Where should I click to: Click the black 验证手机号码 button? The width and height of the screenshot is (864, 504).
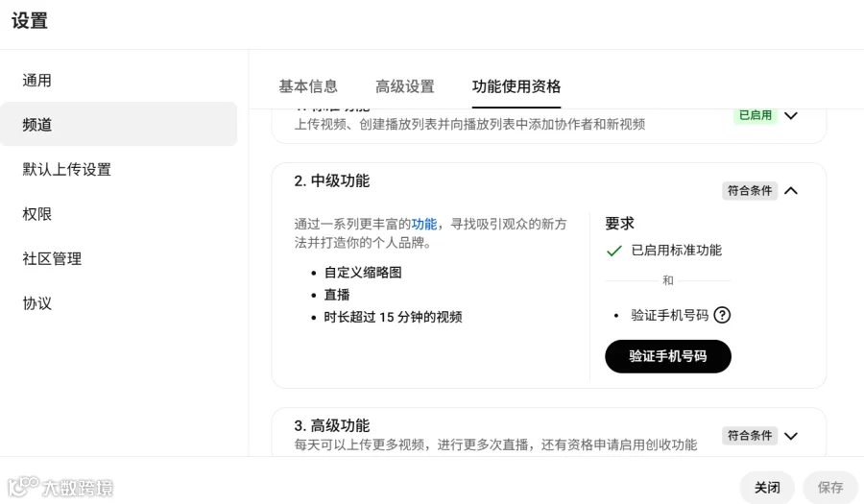click(x=668, y=356)
